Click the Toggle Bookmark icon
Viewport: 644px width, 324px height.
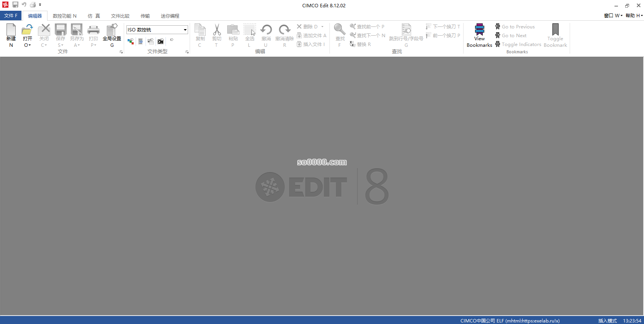point(555,30)
